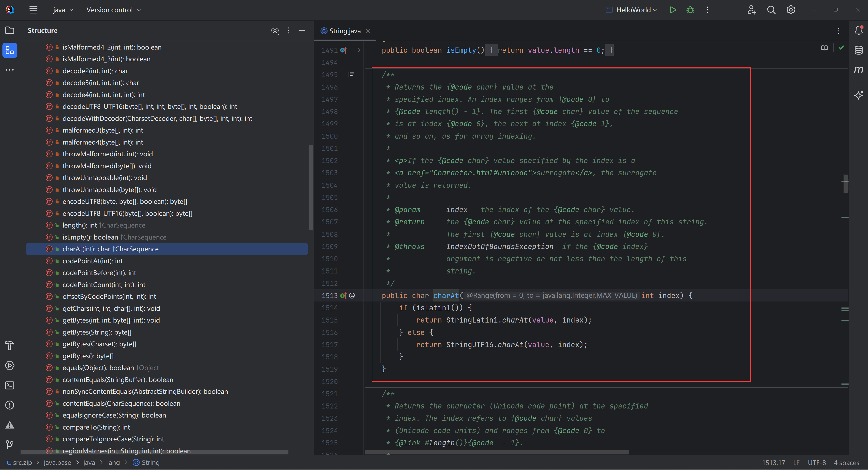Debug HelloWorld with the bug icon
The width and height of the screenshot is (868, 470).
[x=690, y=10]
